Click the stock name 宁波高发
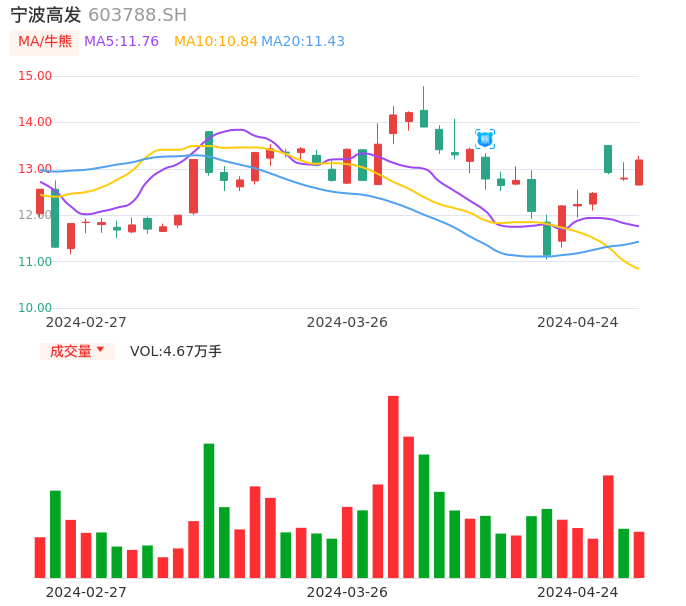Image resolution: width=686 pixels, height=606 pixels. pyautogui.click(x=46, y=15)
